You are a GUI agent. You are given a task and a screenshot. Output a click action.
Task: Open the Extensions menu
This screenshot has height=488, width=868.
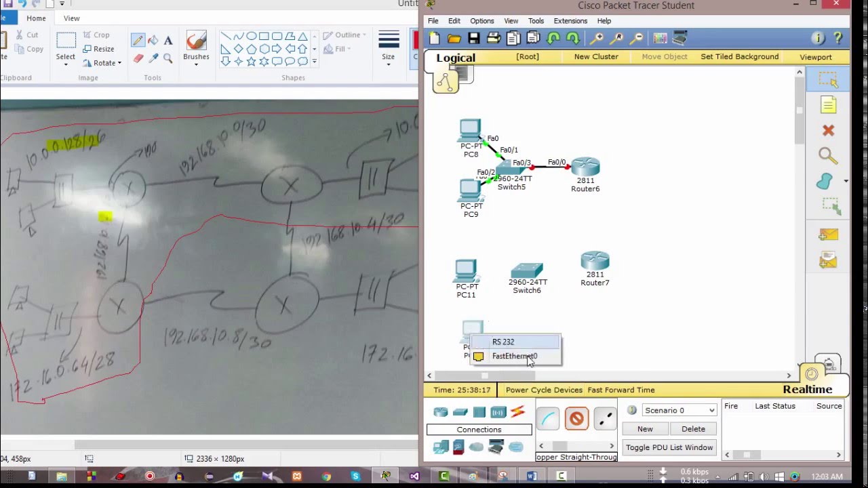point(570,21)
